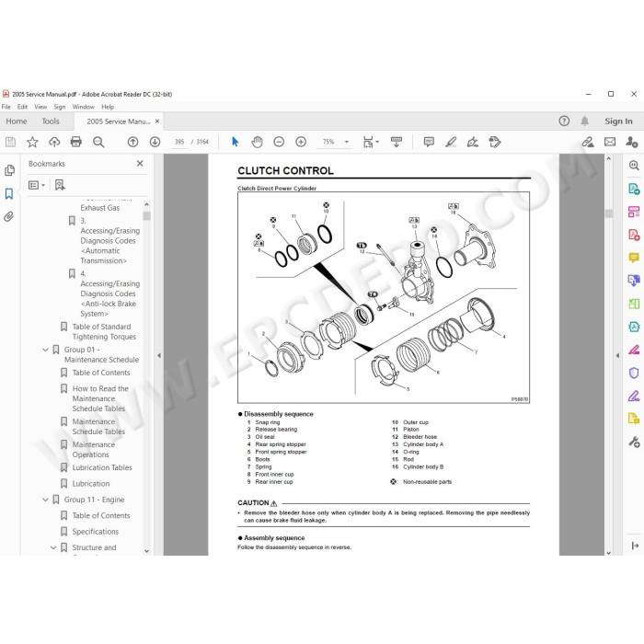Screen dimensions: 644x644
Task: Collapse Group 01 Maintenance Schedule bookmark
Action: (x=46, y=350)
